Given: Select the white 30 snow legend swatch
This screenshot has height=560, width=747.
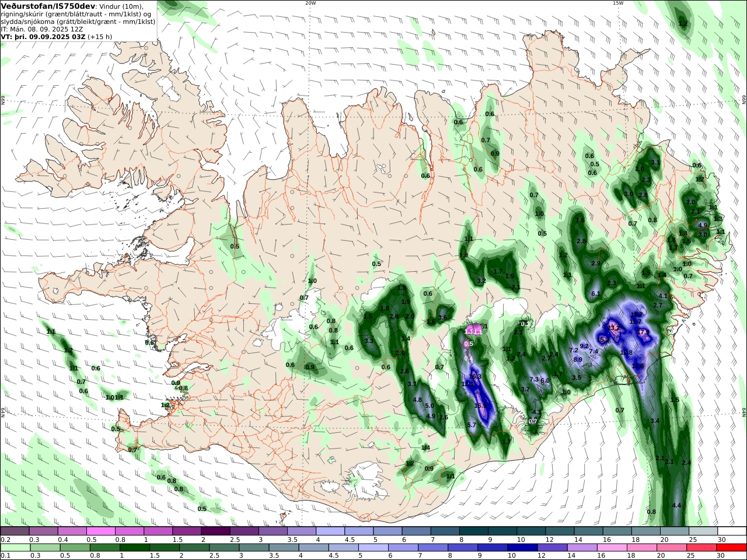Looking at the screenshot, I should coord(732,531).
